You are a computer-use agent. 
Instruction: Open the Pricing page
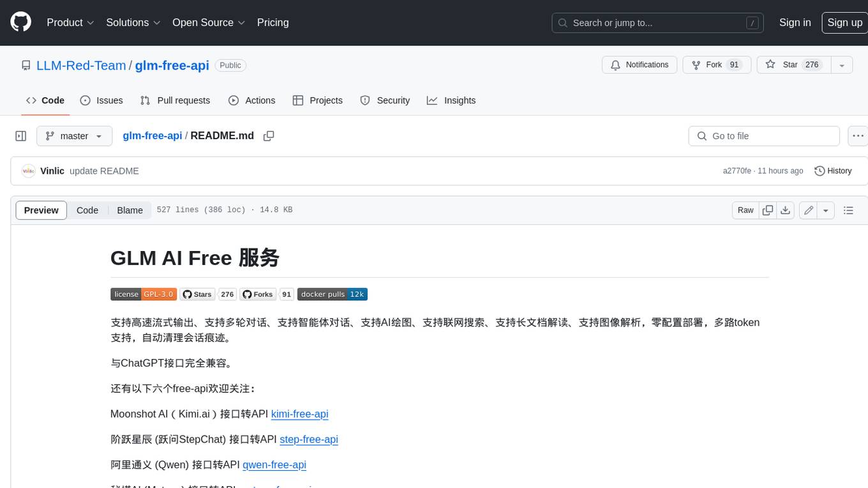point(273,22)
